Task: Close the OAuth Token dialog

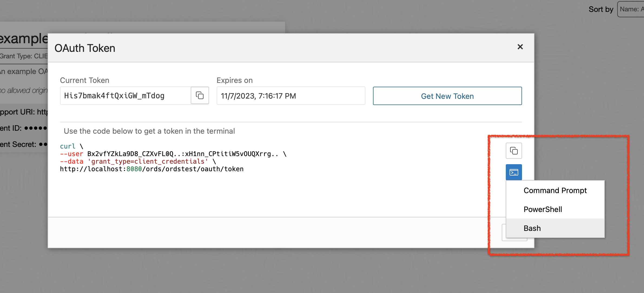Action: pyautogui.click(x=520, y=47)
